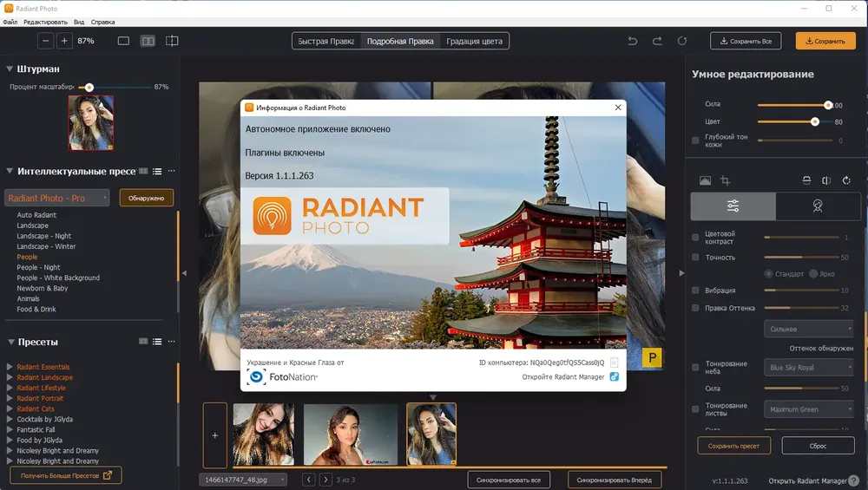Click the undo arrow icon
This screenshot has height=490, width=868.
(x=632, y=41)
